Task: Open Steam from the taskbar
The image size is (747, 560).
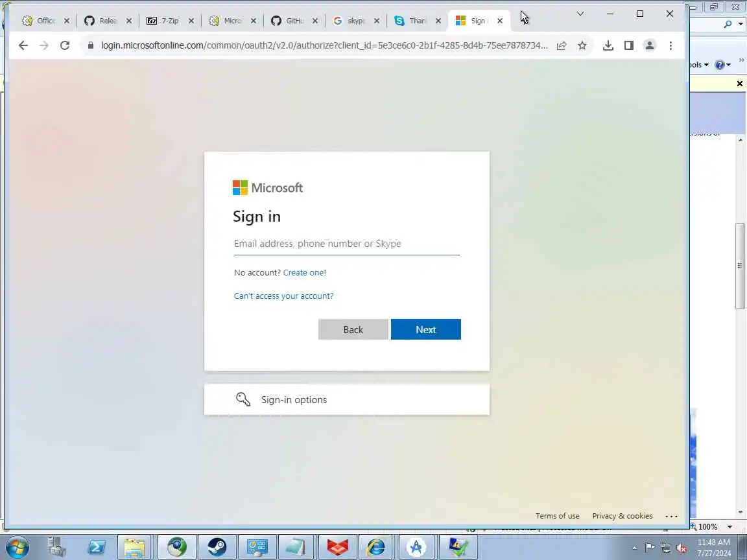Action: coord(217,546)
